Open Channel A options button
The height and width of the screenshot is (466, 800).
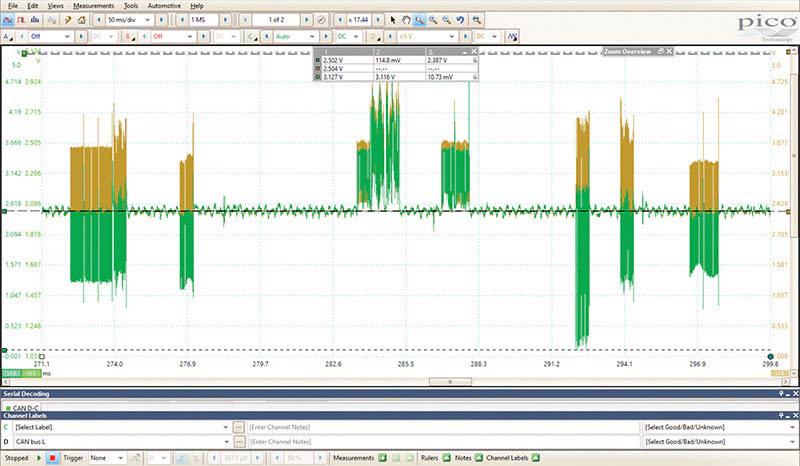tap(8, 36)
